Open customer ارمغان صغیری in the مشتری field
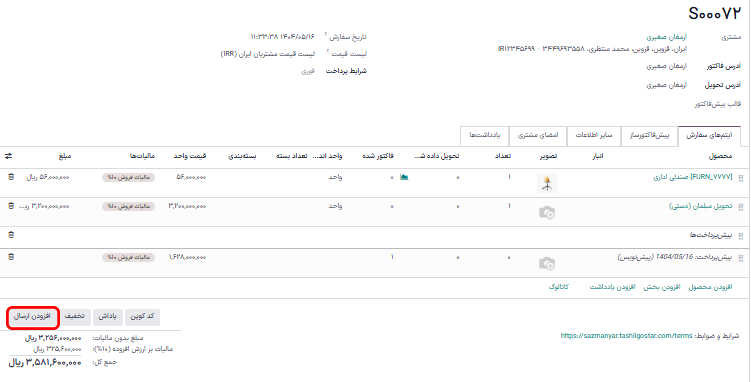This screenshot has height=382, width=751. [667, 37]
